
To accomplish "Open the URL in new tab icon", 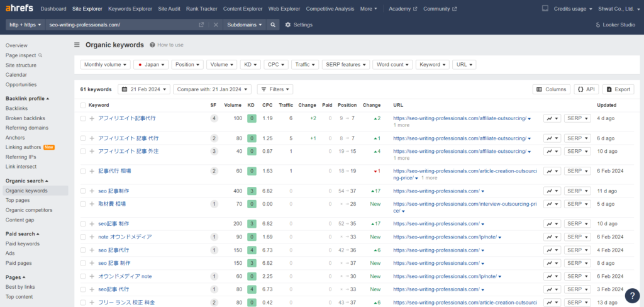I will point(201,25).
